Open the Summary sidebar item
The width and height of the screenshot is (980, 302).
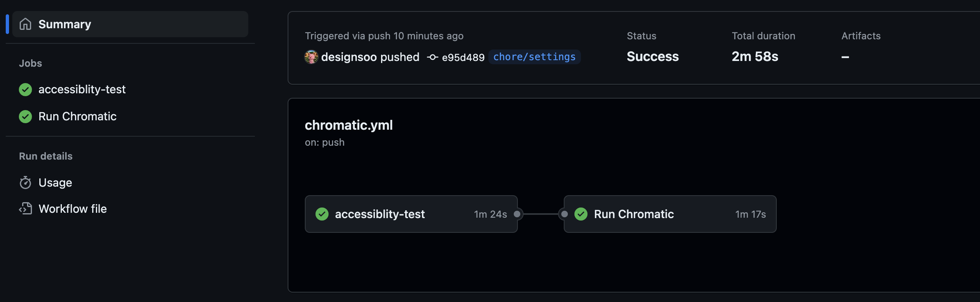click(130, 24)
